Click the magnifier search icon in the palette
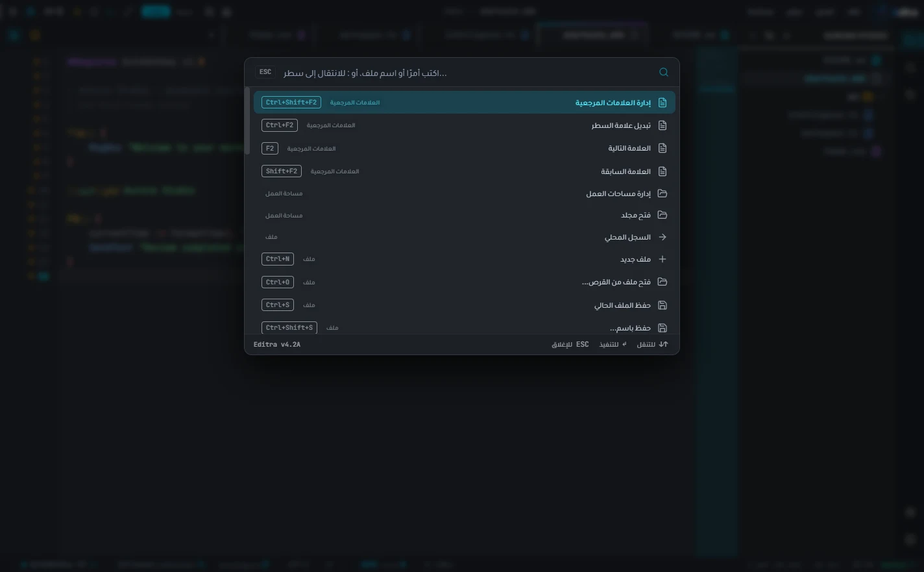Viewport: 924px width, 572px height. 663,72
